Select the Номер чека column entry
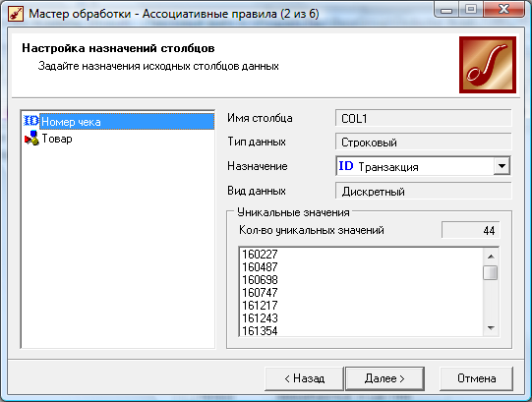532x402 pixels. pyautogui.click(x=127, y=122)
